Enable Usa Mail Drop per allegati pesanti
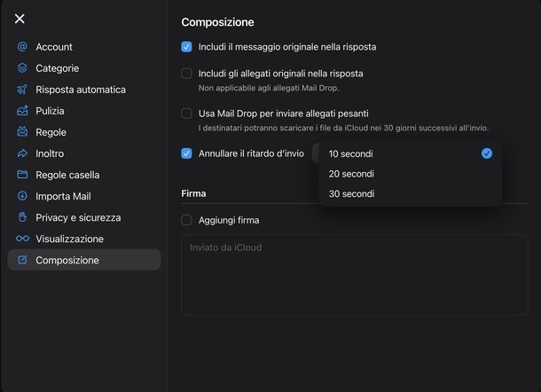Screen dimensions: 541x392 pos(186,114)
